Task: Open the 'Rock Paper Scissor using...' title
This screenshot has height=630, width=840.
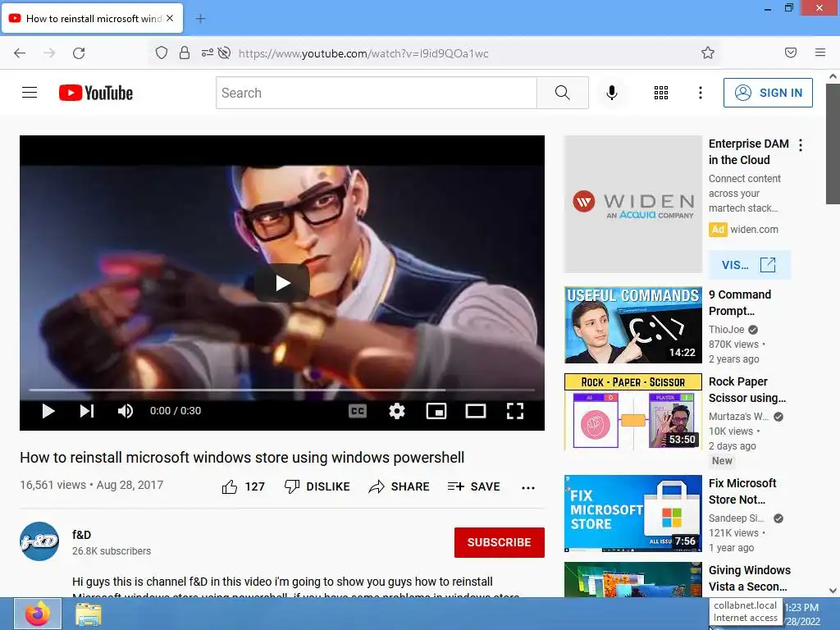Action: pyautogui.click(x=746, y=390)
